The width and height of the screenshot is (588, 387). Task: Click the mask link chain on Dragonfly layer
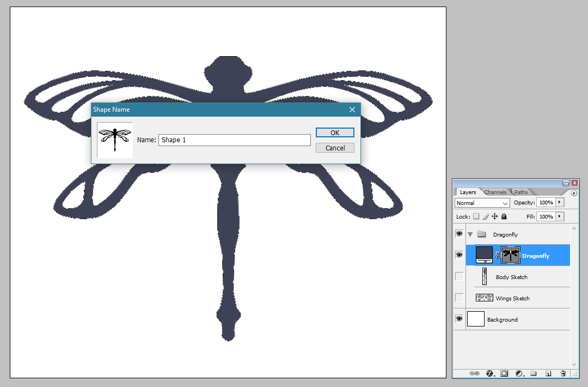pyautogui.click(x=497, y=255)
